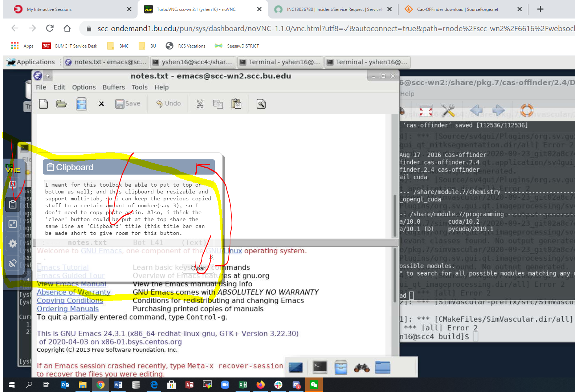This screenshot has height=392, width=575.
Task: Open the blue home folder in dock
Action: coord(383,367)
